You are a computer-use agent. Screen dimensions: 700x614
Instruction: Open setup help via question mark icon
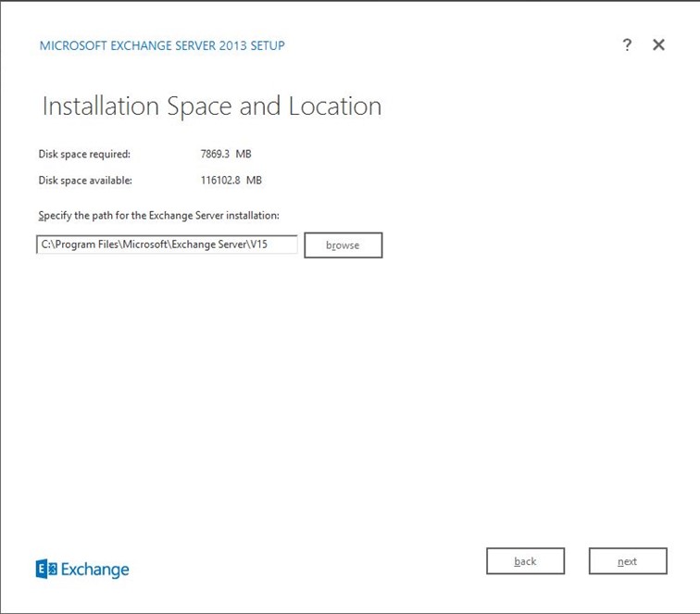click(x=627, y=44)
